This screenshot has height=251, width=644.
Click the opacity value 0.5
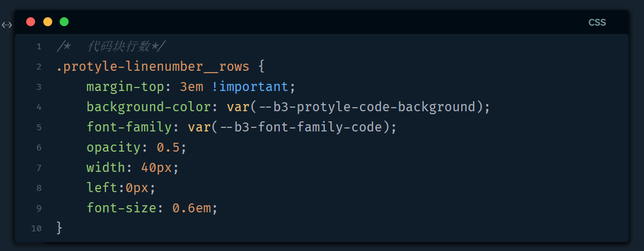tap(171, 148)
